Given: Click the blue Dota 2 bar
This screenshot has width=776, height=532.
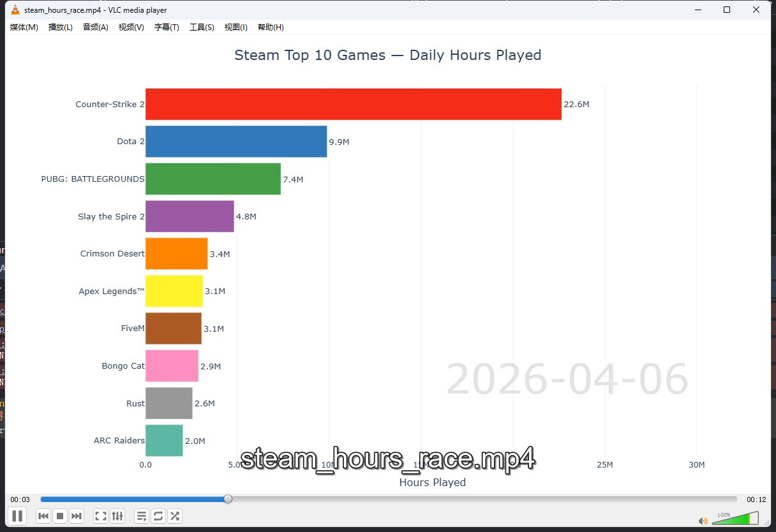Looking at the screenshot, I should [x=236, y=142].
